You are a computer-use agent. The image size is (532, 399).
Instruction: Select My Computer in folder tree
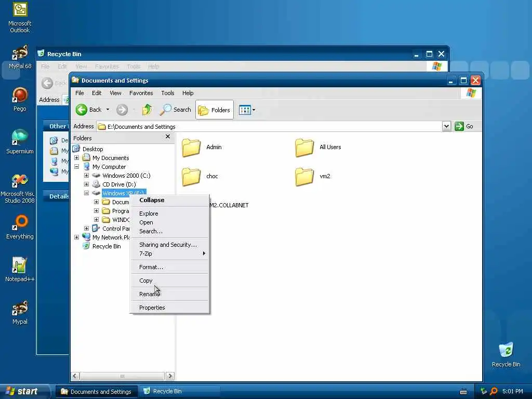pyautogui.click(x=109, y=167)
